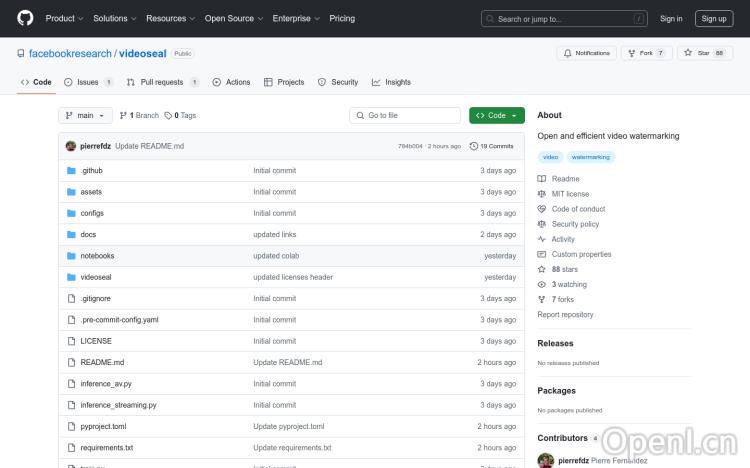Click the pierrefdz commit author avatar

[71, 146]
